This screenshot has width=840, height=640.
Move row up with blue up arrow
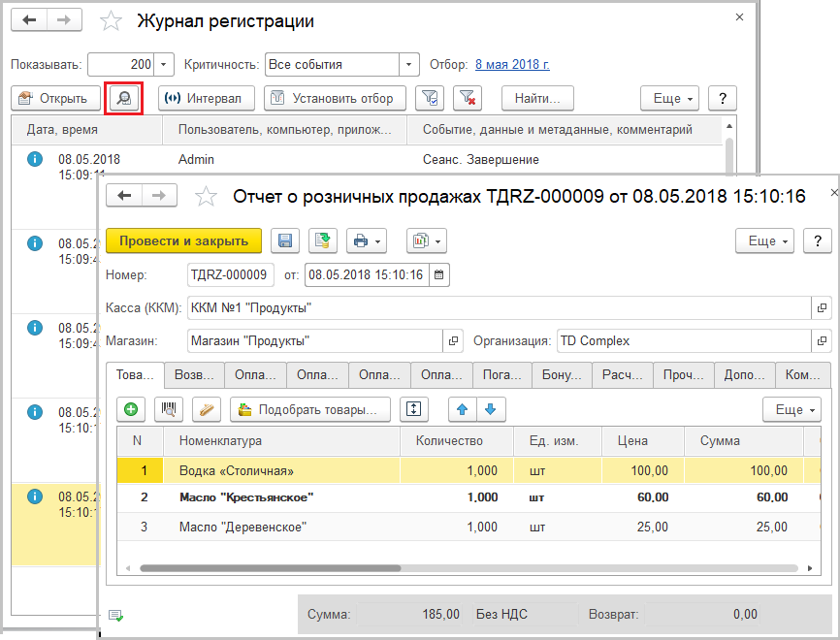462,409
